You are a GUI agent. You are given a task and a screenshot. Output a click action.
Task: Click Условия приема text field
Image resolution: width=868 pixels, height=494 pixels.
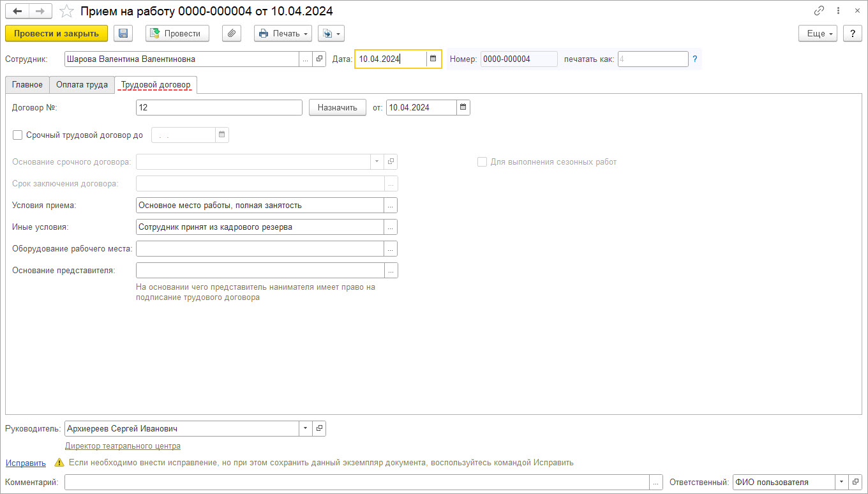[x=260, y=206]
